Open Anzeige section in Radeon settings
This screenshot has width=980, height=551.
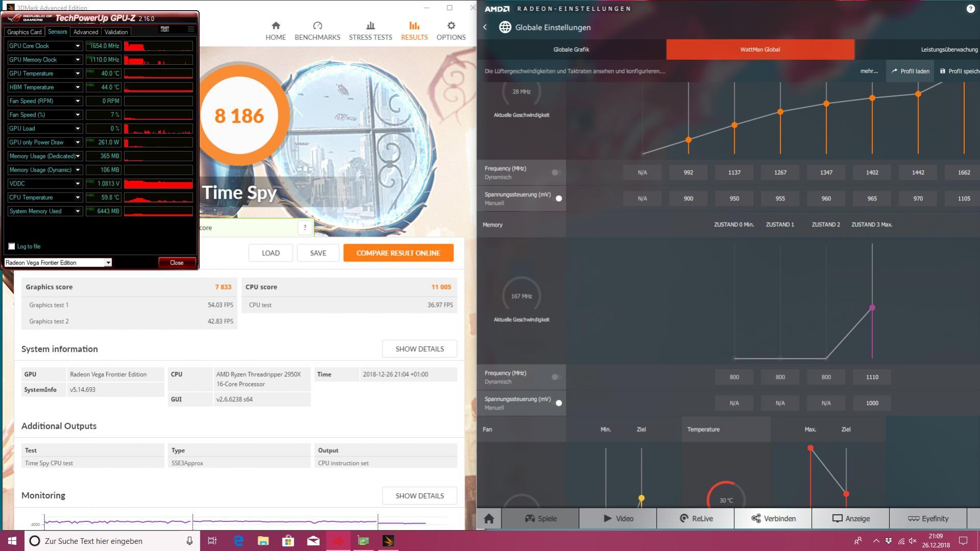851,518
